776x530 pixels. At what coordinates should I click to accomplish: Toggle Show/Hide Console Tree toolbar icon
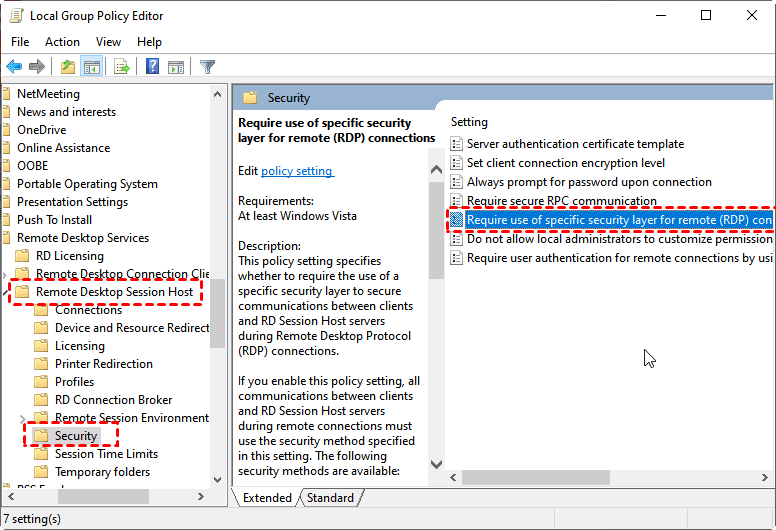(x=92, y=66)
